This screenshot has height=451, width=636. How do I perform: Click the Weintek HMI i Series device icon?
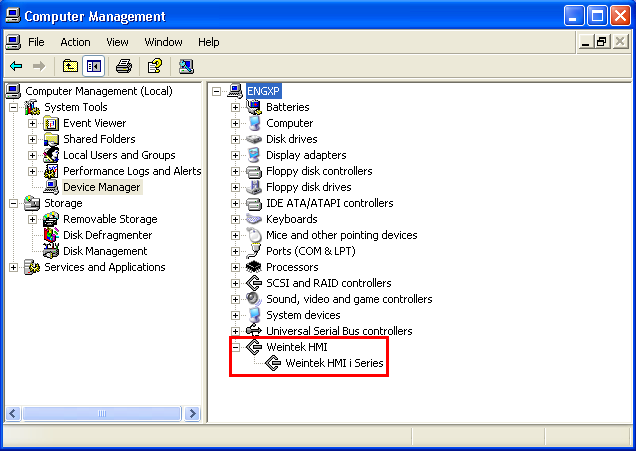point(273,363)
